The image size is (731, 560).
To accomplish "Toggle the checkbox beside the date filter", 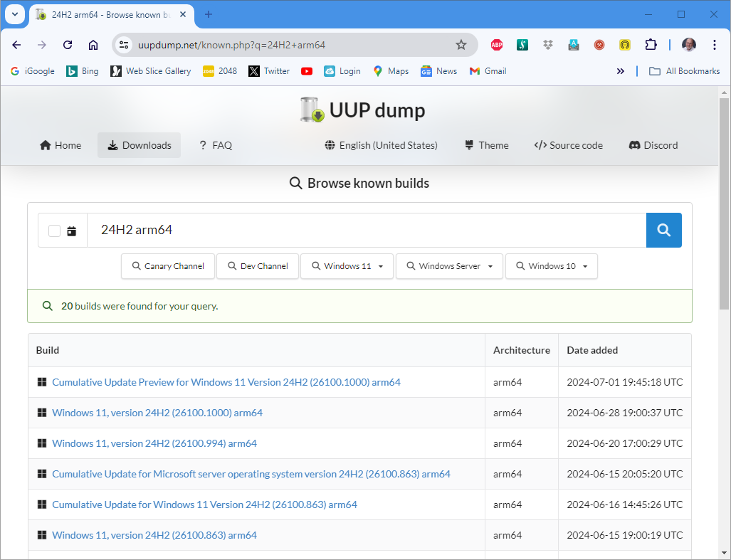I will click(54, 230).
